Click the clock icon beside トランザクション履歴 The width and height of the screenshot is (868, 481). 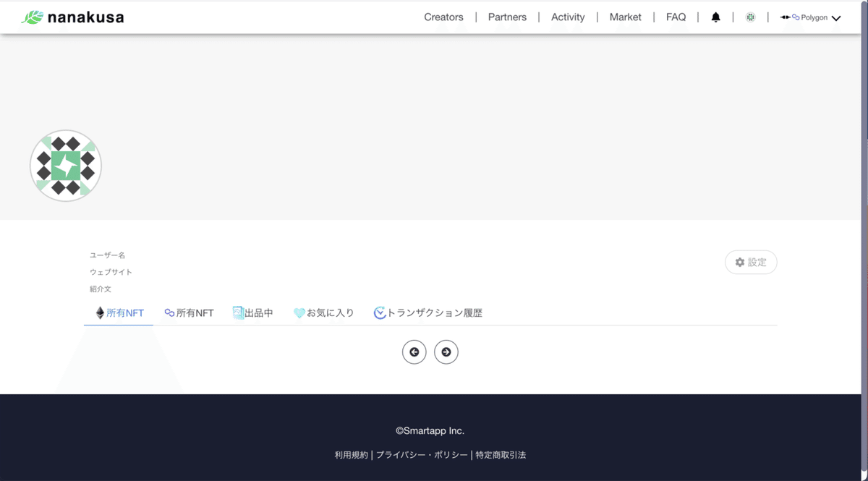378,312
